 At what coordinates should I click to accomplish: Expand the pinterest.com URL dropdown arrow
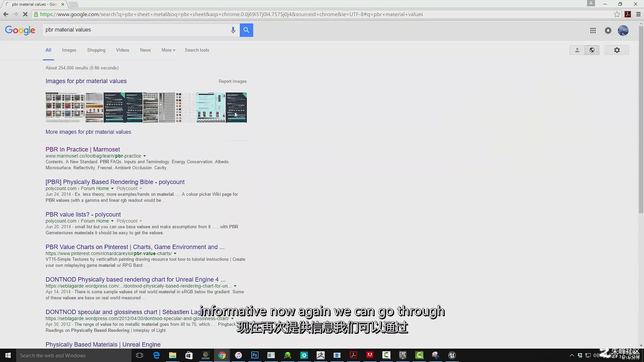(x=175, y=253)
